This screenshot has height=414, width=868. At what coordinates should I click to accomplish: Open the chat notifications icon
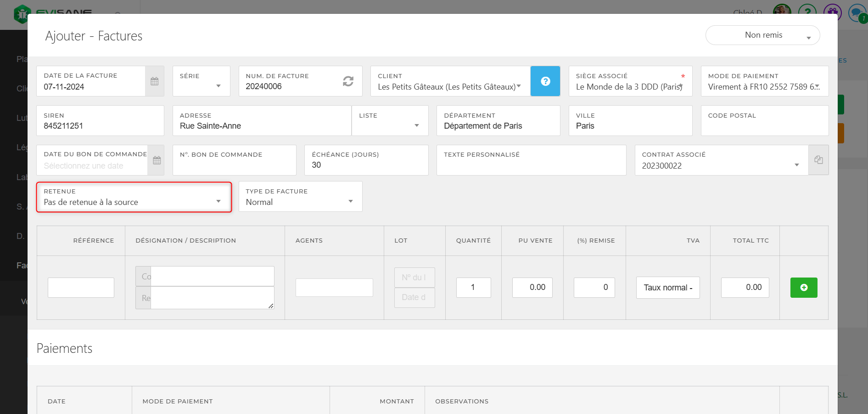(857, 12)
